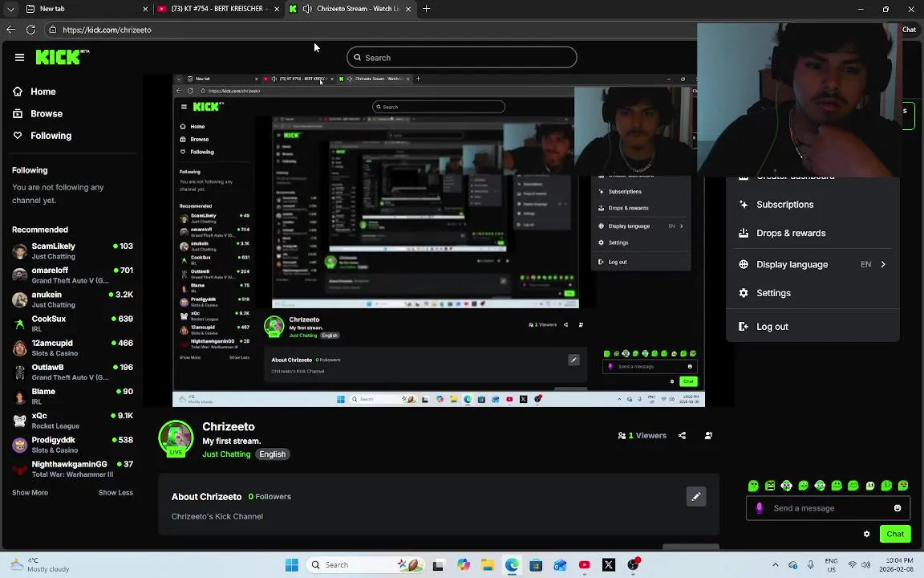
Task: Insert the angry square-face green emote
Action: coord(770,486)
